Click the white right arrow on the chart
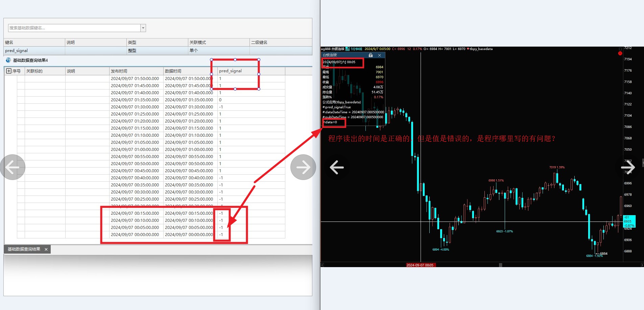The height and width of the screenshot is (310, 644). 628,167
